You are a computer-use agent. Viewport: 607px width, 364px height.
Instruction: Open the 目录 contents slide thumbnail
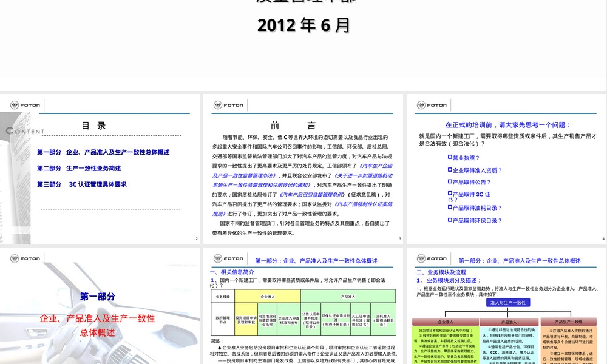(100, 169)
